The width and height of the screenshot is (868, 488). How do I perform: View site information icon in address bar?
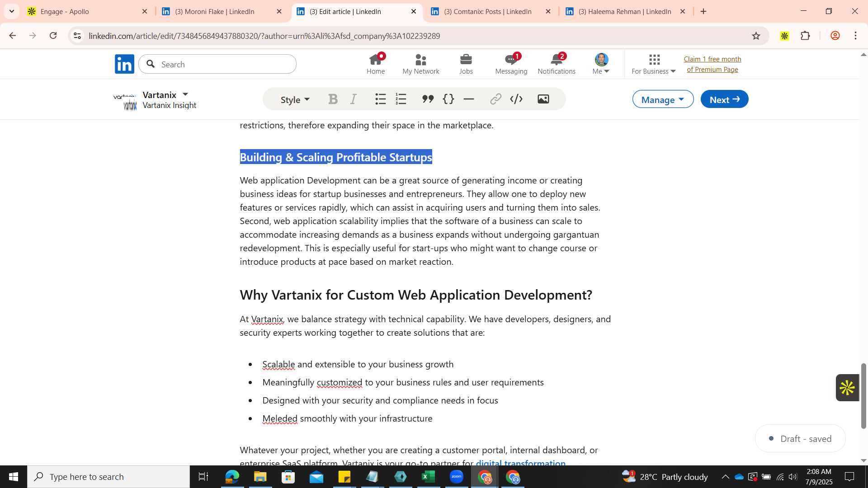click(77, 36)
